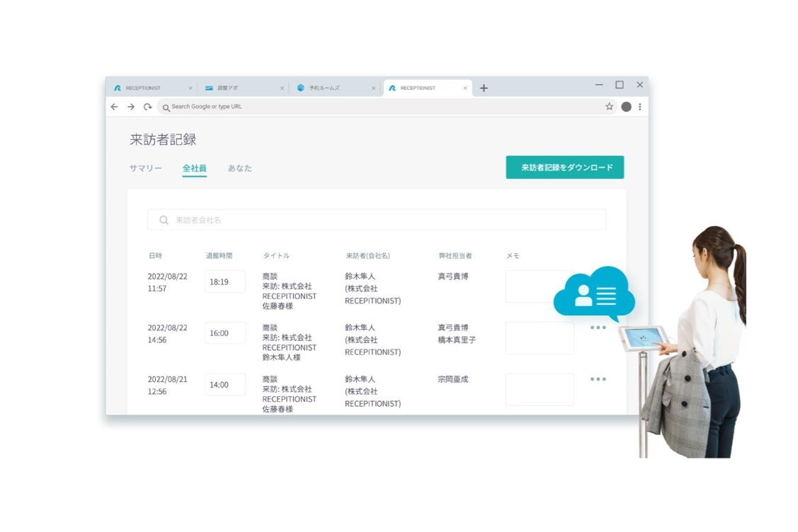Click memo box for 2022/08/21 12:56 row
The image size is (798, 532).
(x=540, y=390)
